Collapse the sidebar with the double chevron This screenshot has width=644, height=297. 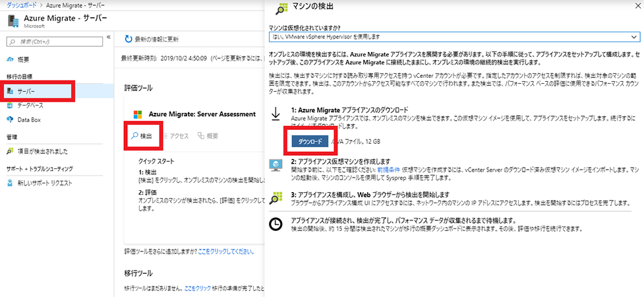(x=109, y=37)
